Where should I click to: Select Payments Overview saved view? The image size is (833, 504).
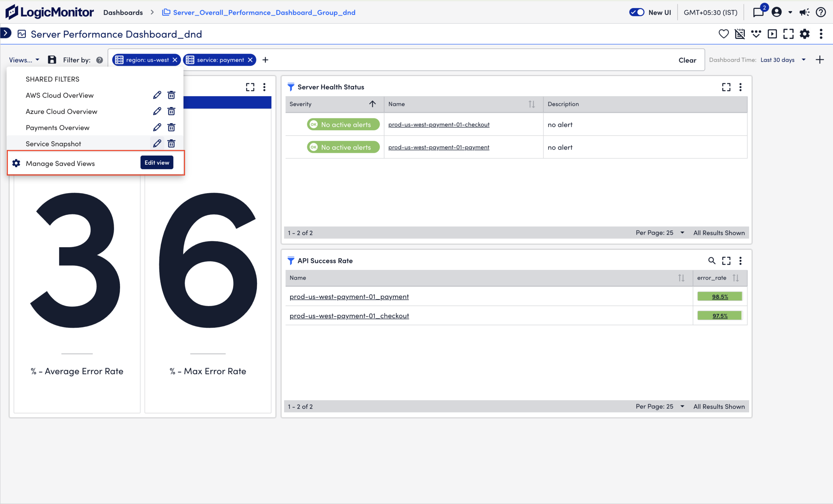pos(58,128)
